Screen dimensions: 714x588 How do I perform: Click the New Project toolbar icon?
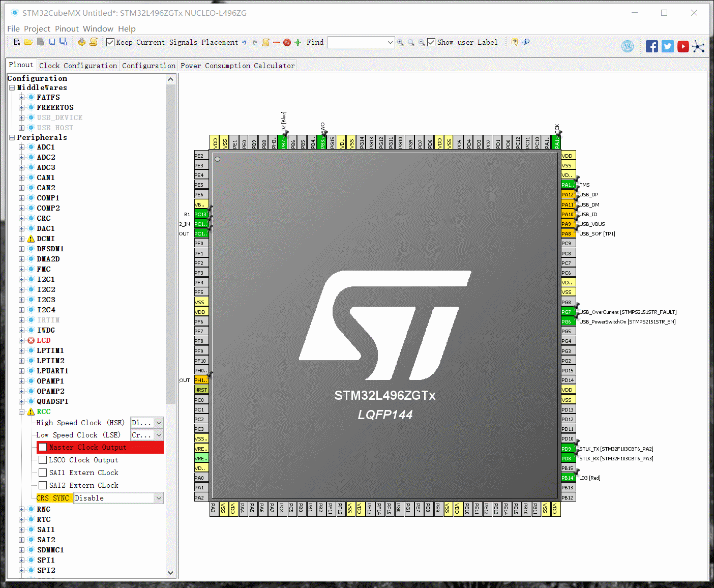pyautogui.click(x=17, y=42)
